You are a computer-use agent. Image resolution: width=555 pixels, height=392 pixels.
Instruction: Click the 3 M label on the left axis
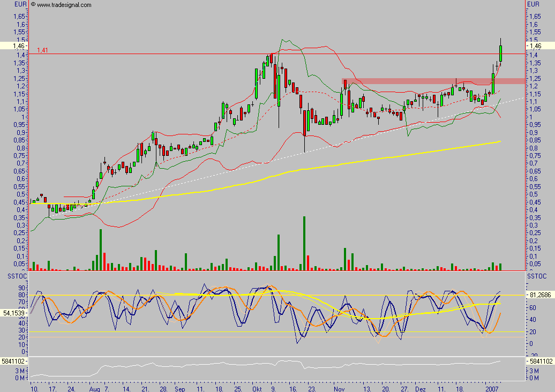(20, 371)
